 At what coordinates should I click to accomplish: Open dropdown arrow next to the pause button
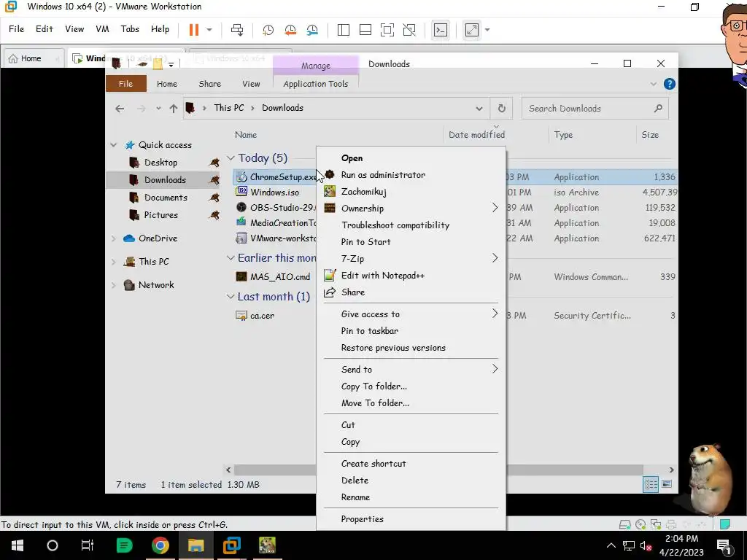pos(209,29)
